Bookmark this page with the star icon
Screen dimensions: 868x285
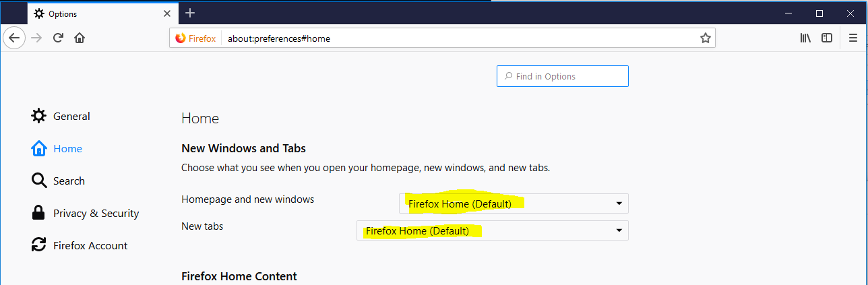tap(705, 38)
